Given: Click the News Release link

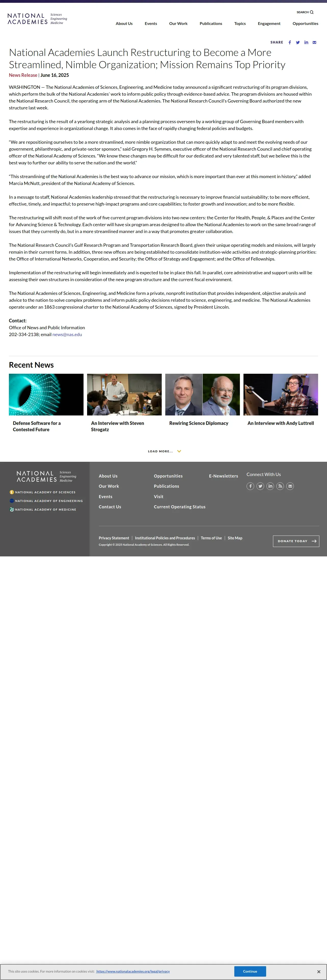Looking at the screenshot, I should pos(23,75).
